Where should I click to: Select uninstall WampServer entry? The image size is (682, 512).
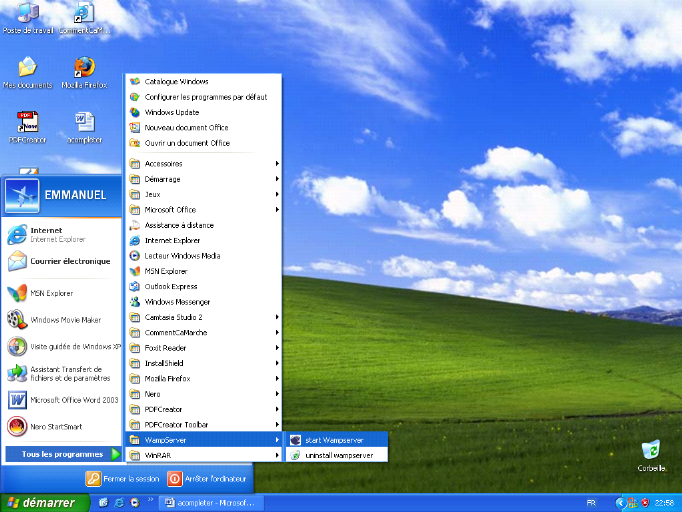tap(338, 455)
